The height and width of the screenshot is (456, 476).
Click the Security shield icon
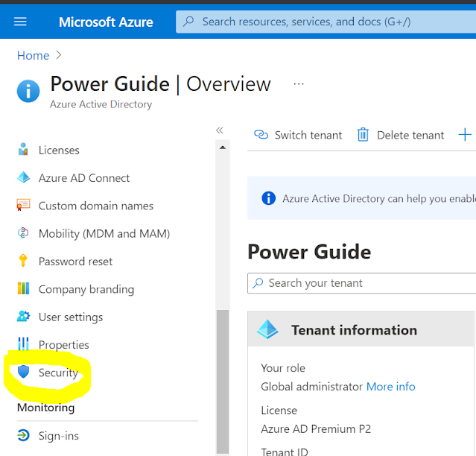[23, 372]
